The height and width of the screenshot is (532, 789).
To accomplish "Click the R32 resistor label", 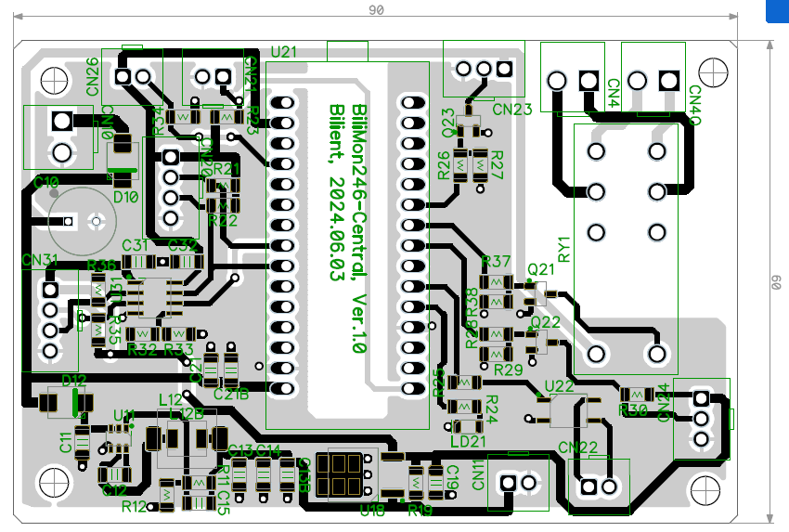I will click(x=142, y=349).
